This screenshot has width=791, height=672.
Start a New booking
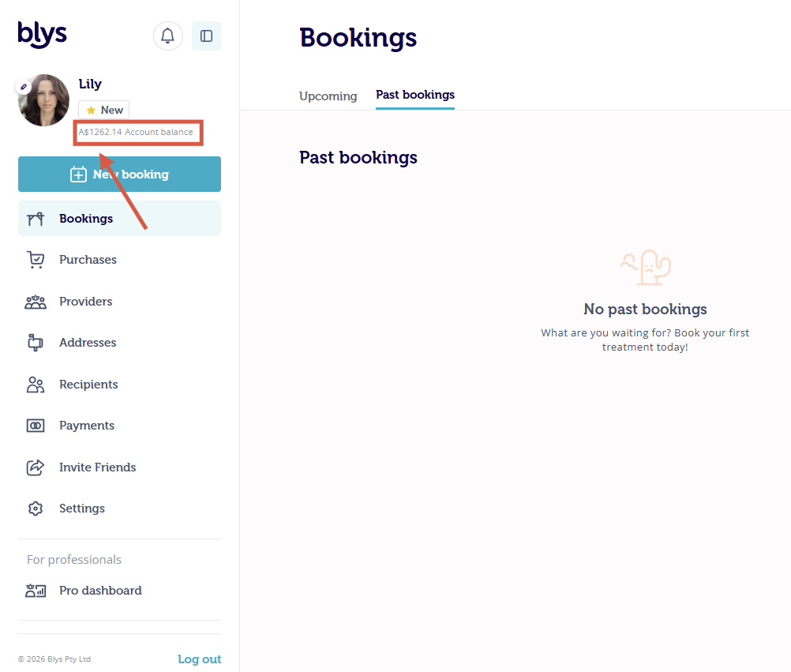[119, 174]
